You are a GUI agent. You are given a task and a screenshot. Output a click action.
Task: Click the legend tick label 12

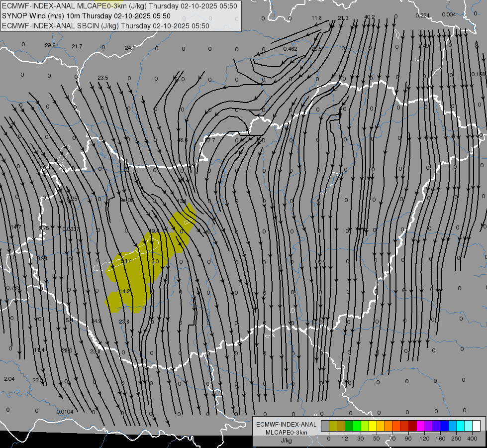coord(345,439)
